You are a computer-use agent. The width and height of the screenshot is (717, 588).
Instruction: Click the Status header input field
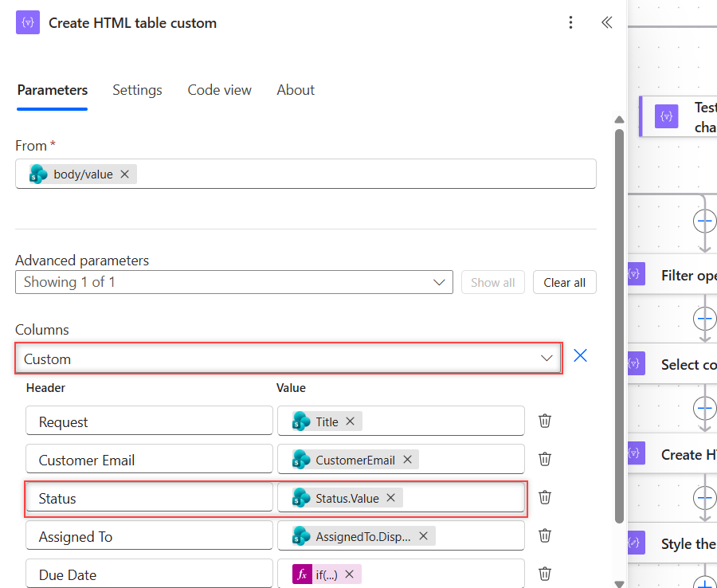point(149,497)
